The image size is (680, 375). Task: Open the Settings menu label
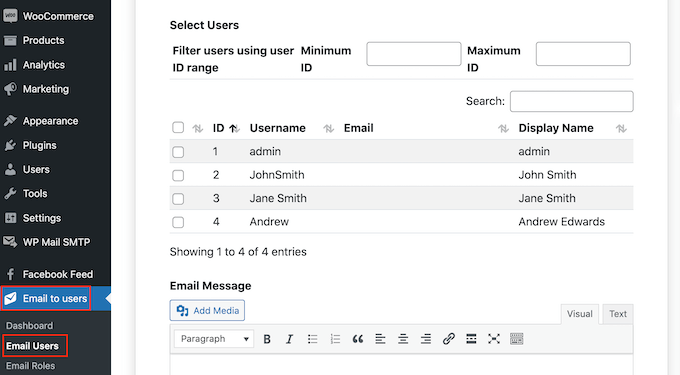pos(42,218)
